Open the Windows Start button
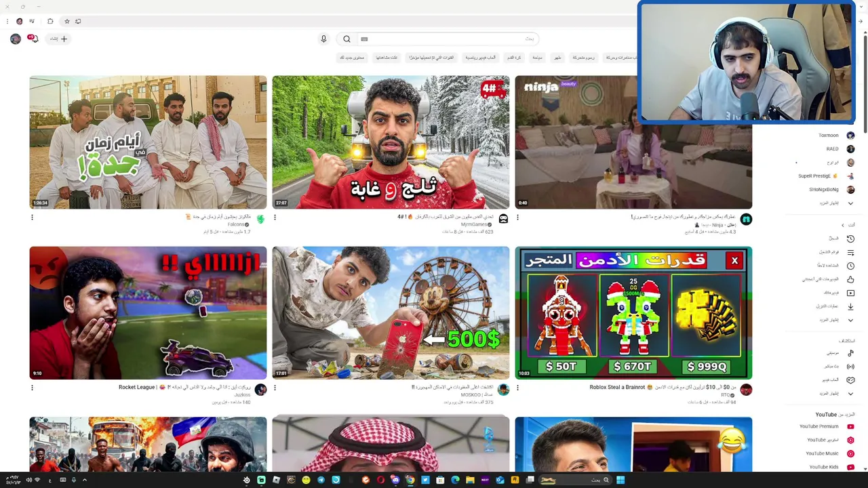 tap(620, 480)
